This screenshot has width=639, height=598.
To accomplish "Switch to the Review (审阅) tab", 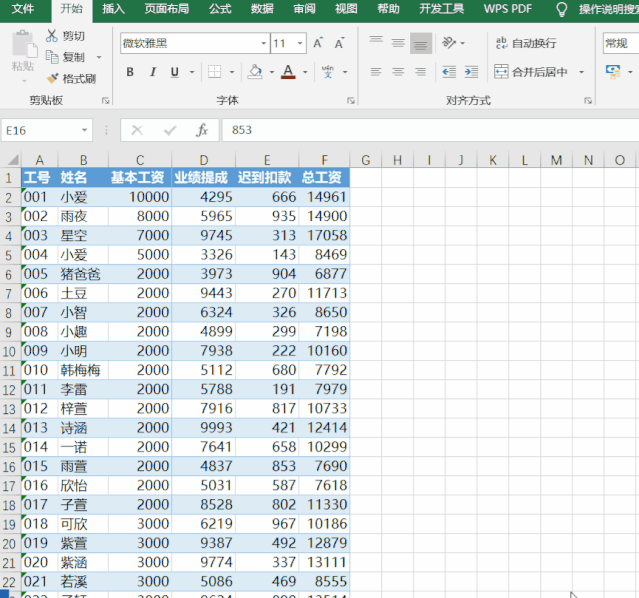I will (x=304, y=9).
